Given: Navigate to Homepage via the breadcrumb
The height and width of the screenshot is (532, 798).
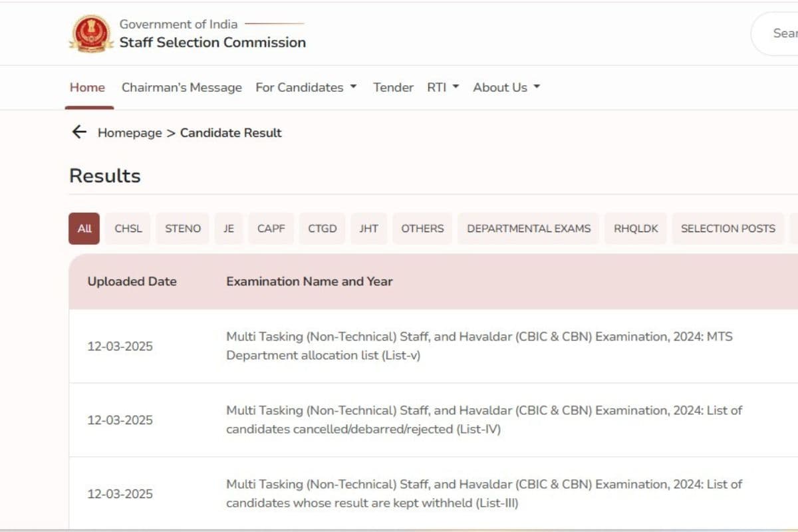Looking at the screenshot, I should [130, 132].
